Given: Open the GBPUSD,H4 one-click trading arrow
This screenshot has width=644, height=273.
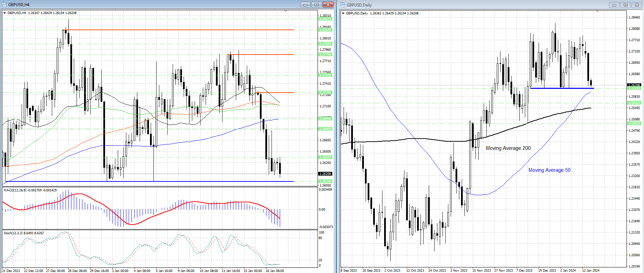Looking at the screenshot, I should [x=5, y=13].
